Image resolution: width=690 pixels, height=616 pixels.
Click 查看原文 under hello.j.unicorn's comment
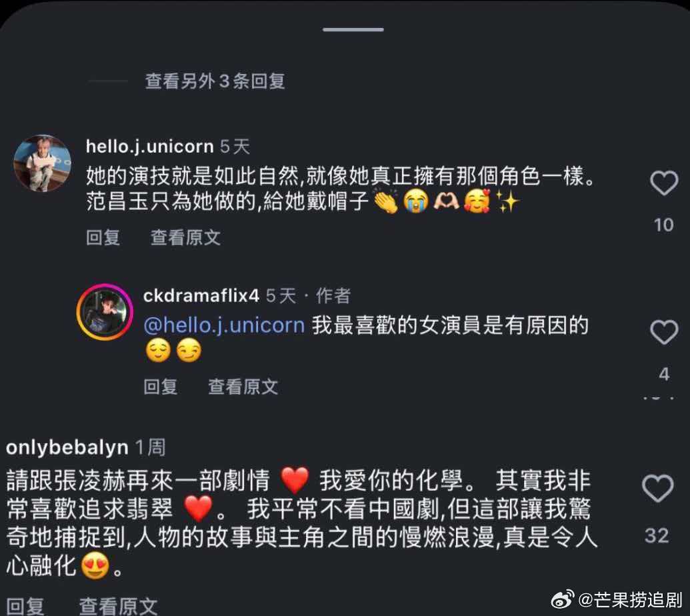click(x=186, y=237)
